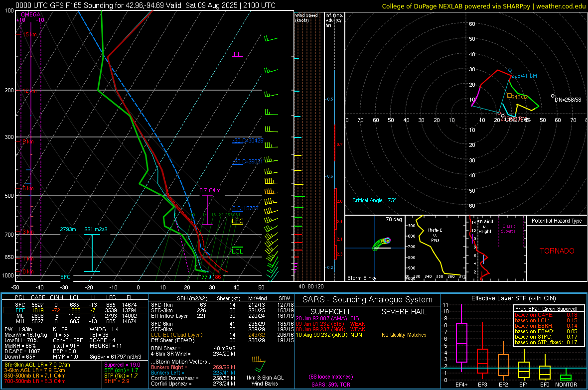Click the LCL-EL (Cloud Layer) row label

pos(176,335)
